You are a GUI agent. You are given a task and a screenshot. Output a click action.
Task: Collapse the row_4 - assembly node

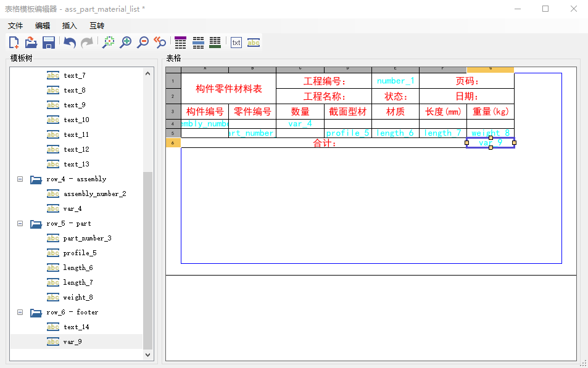pos(20,179)
